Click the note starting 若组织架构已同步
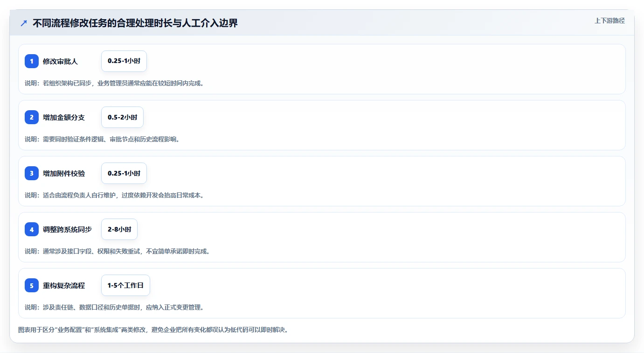Screen dimensions: 644x353 (114, 83)
